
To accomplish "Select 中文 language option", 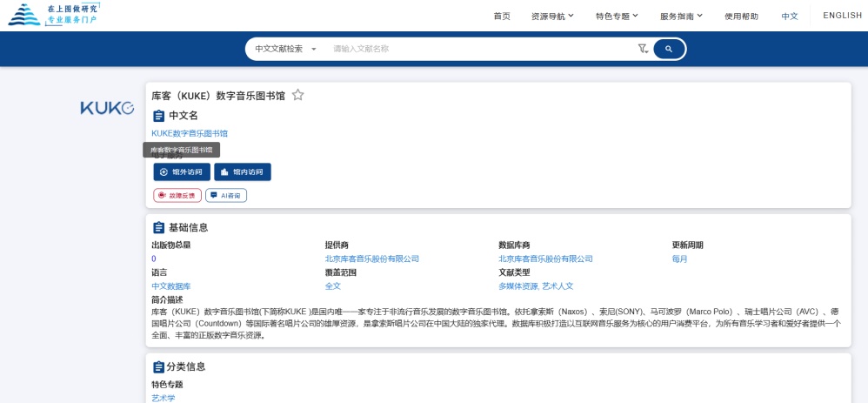I will coord(790,16).
